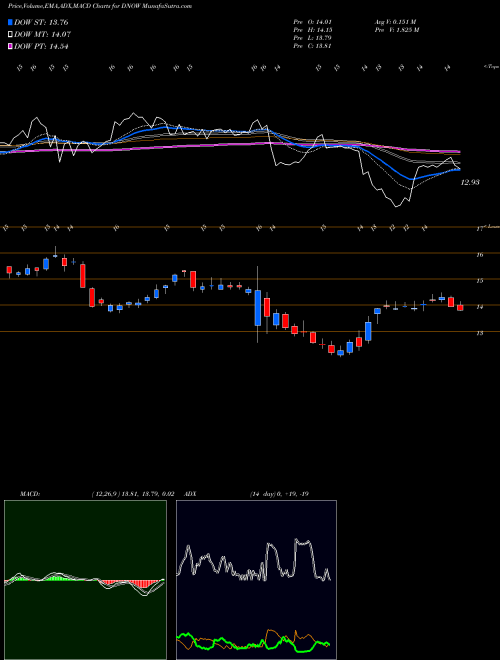500x660 pixels.
Task: Click the 'Pre C: 13.81' close value
Action: point(313,46)
